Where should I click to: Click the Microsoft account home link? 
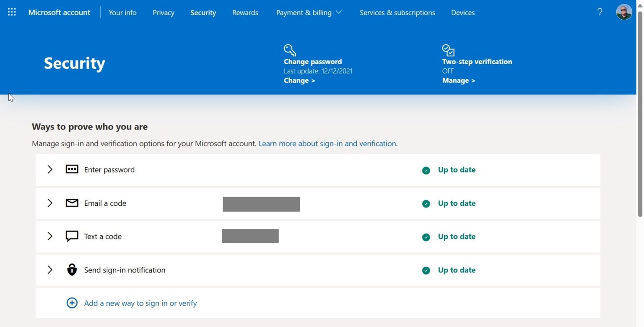(59, 13)
